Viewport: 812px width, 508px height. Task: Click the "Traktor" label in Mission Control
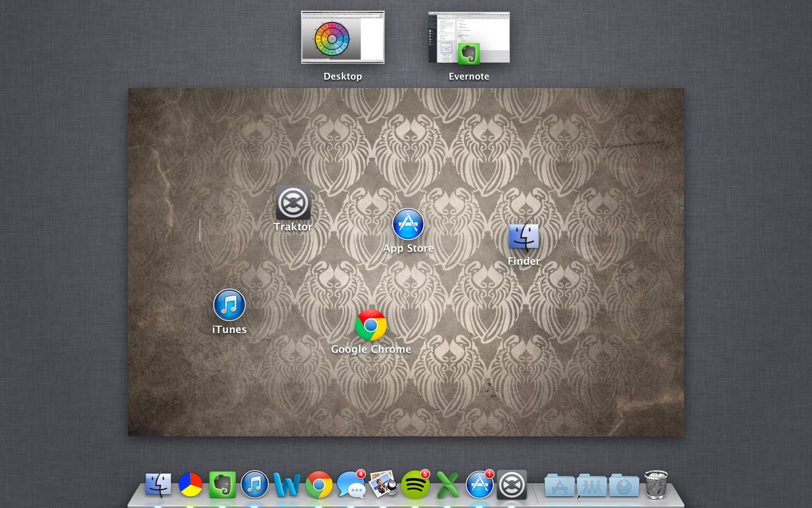293,227
